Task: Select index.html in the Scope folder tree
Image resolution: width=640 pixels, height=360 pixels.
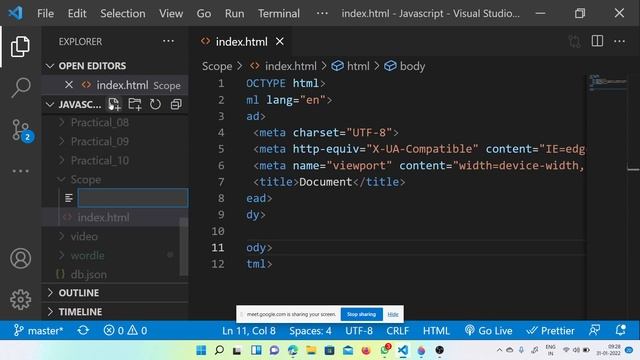Action: pos(103,217)
